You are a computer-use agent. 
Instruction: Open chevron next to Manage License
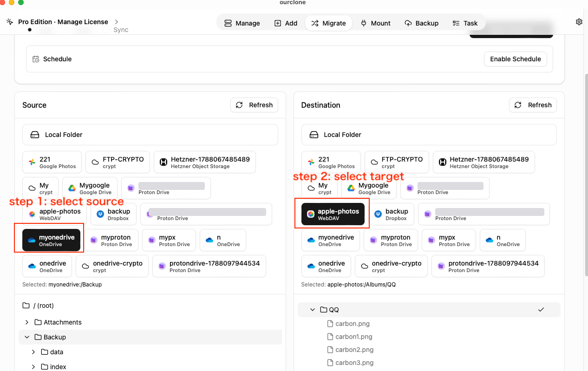coord(117,22)
